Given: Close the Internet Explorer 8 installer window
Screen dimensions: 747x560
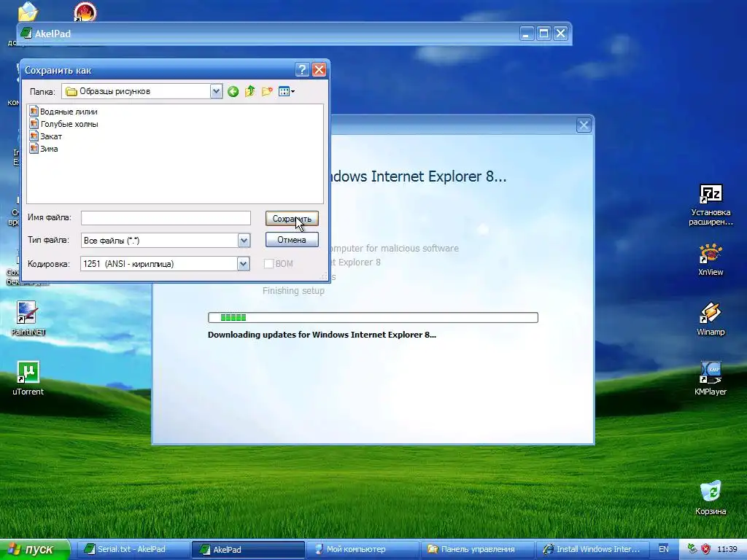Looking at the screenshot, I should point(584,125).
